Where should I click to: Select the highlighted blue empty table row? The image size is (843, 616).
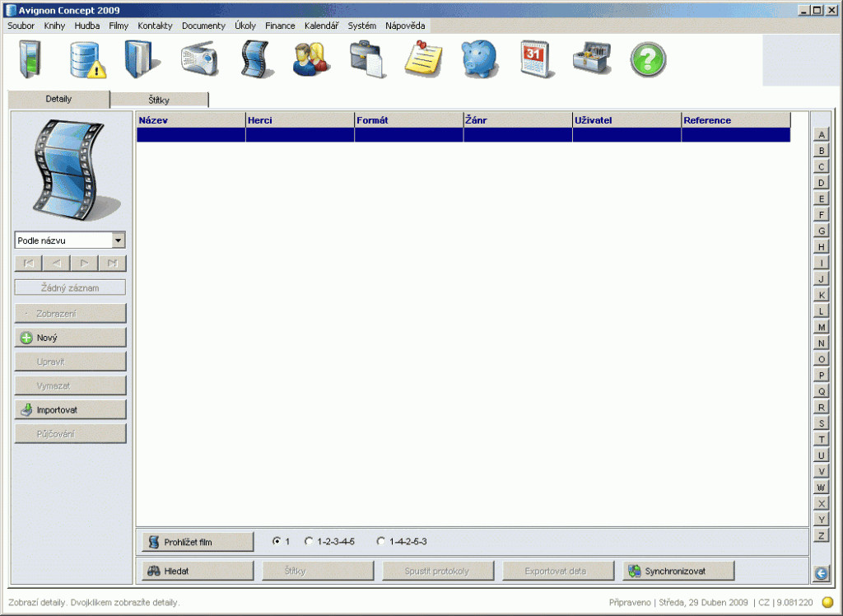463,135
